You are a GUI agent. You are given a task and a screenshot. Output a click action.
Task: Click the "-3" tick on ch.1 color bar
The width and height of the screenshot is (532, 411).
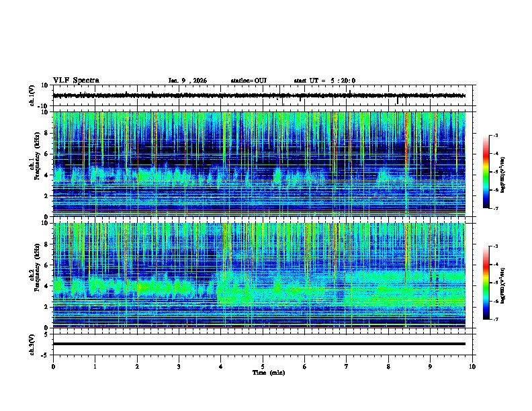(495, 135)
